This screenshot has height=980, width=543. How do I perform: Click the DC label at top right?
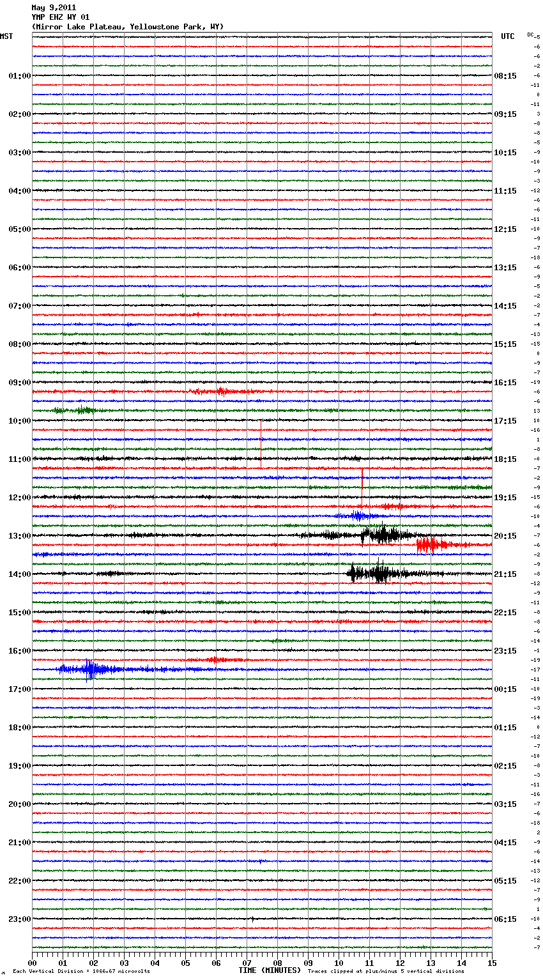[530, 34]
